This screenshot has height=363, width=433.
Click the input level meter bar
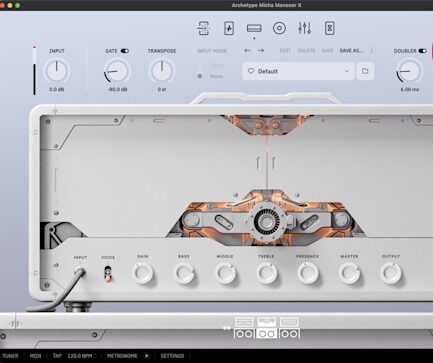click(x=34, y=71)
